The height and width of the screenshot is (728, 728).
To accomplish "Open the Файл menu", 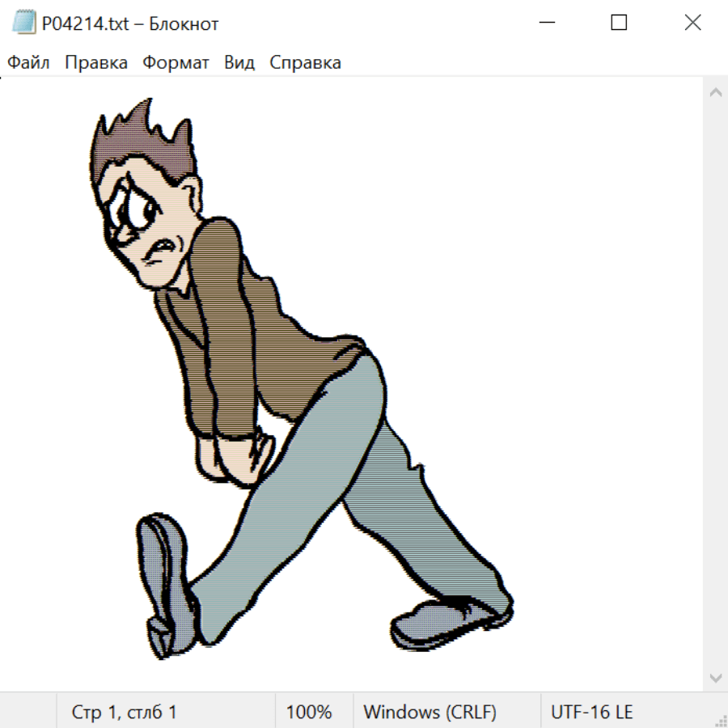I will [28, 63].
